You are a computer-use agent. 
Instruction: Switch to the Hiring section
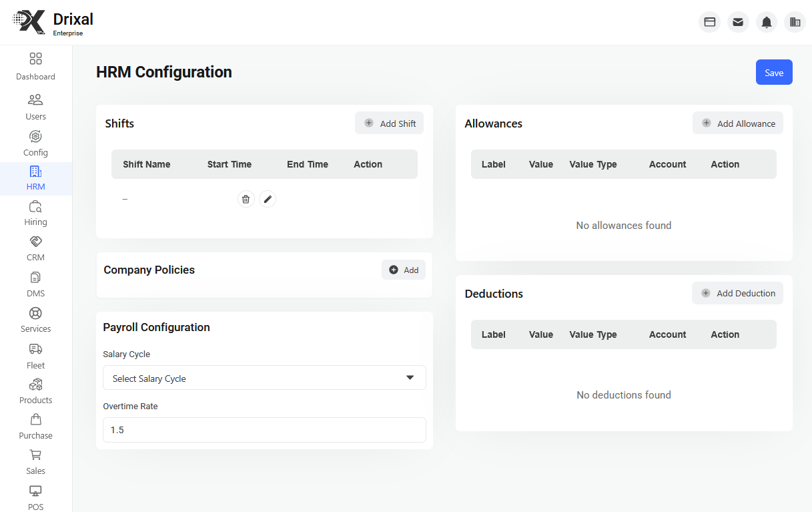35,212
